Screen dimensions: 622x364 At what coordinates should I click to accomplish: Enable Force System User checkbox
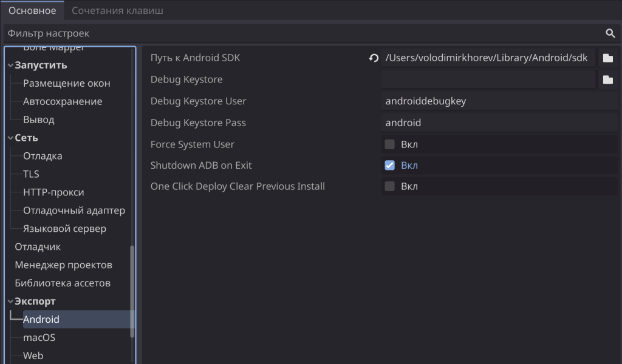[x=389, y=144]
